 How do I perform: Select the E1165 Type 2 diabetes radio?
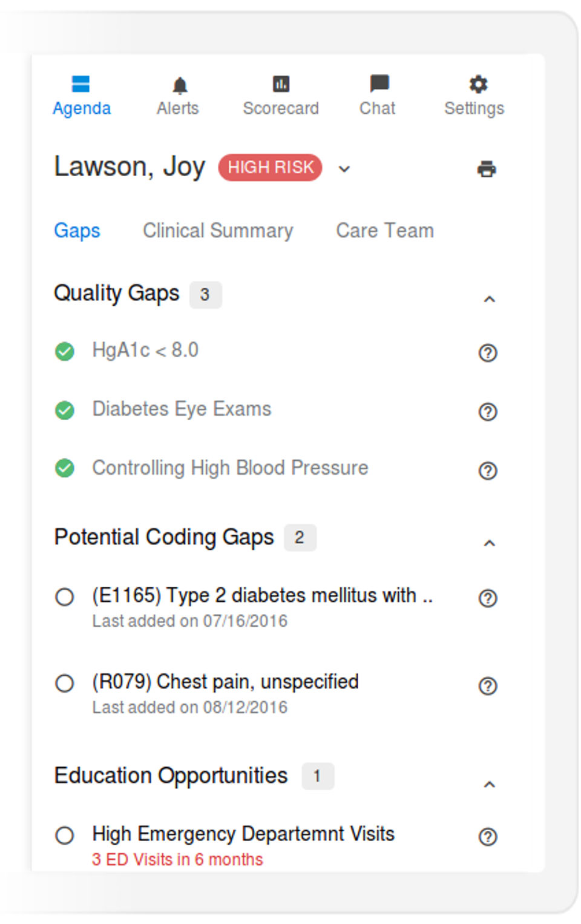pos(65,597)
